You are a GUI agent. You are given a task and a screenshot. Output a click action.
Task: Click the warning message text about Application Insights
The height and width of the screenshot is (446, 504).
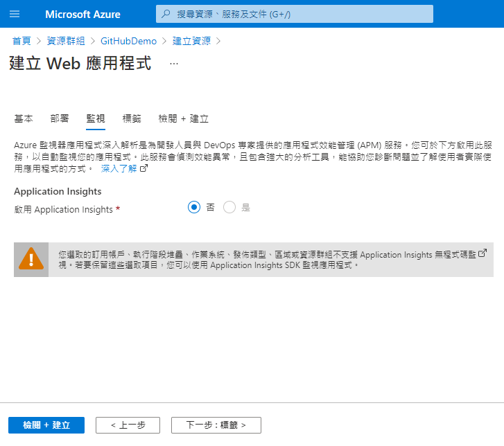coord(267,260)
